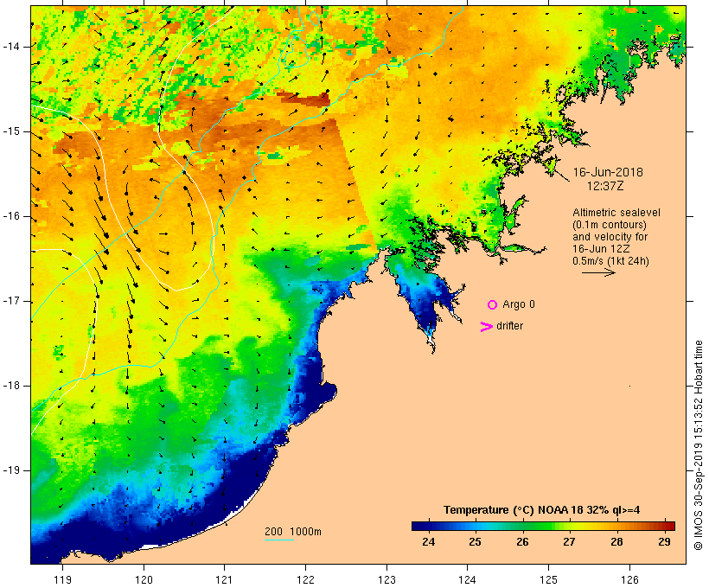Click the colorbar tick label '29'
709x588 pixels.
[664, 541]
